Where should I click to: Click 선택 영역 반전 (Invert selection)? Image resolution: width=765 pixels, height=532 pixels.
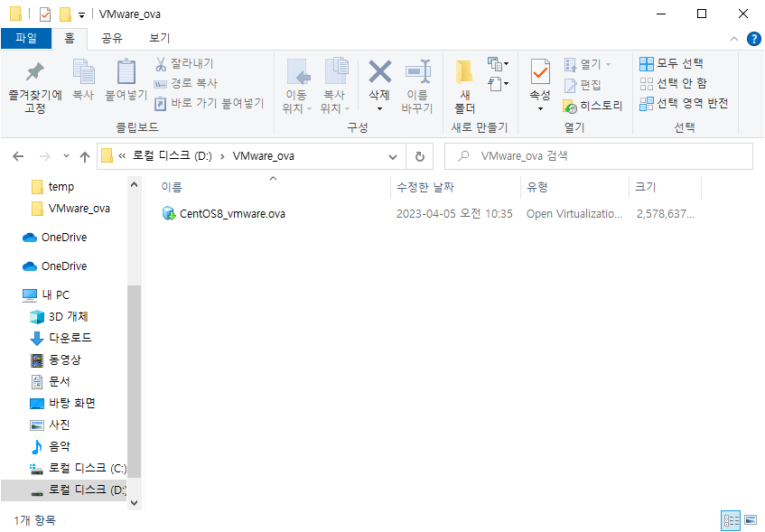[684, 104]
